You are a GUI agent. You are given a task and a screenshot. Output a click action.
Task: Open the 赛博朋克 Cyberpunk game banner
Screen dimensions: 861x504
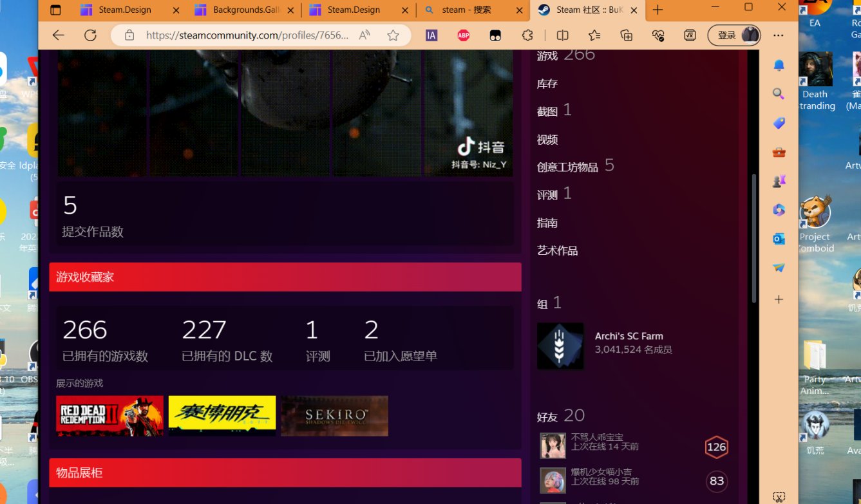click(222, 416)
